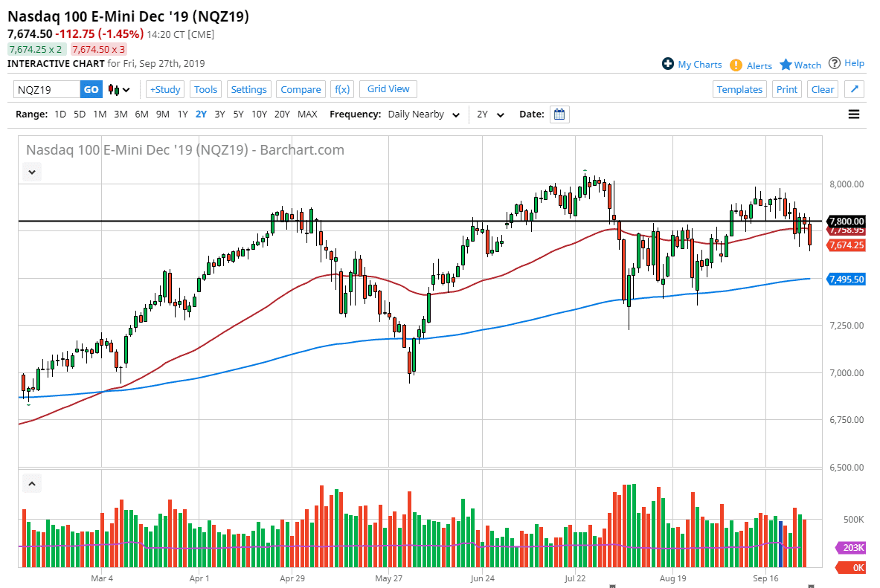The width and height of the screenshot is (880, 588).
Task: Click the NQZ19 symbol input field
Action: 45,89
